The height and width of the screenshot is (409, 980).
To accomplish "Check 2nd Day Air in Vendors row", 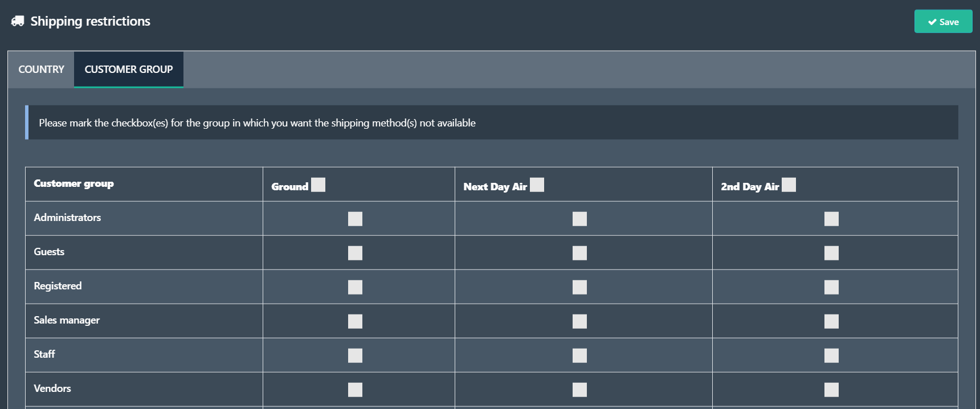I will pyautogui.click(x=831, y=390).
